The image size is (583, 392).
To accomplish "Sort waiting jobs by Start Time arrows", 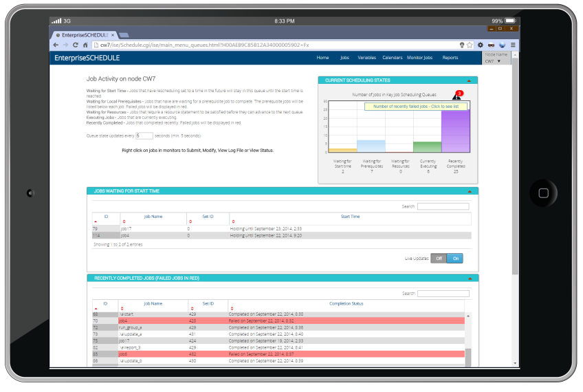I will pyautogui.click(x=233, y=221).
